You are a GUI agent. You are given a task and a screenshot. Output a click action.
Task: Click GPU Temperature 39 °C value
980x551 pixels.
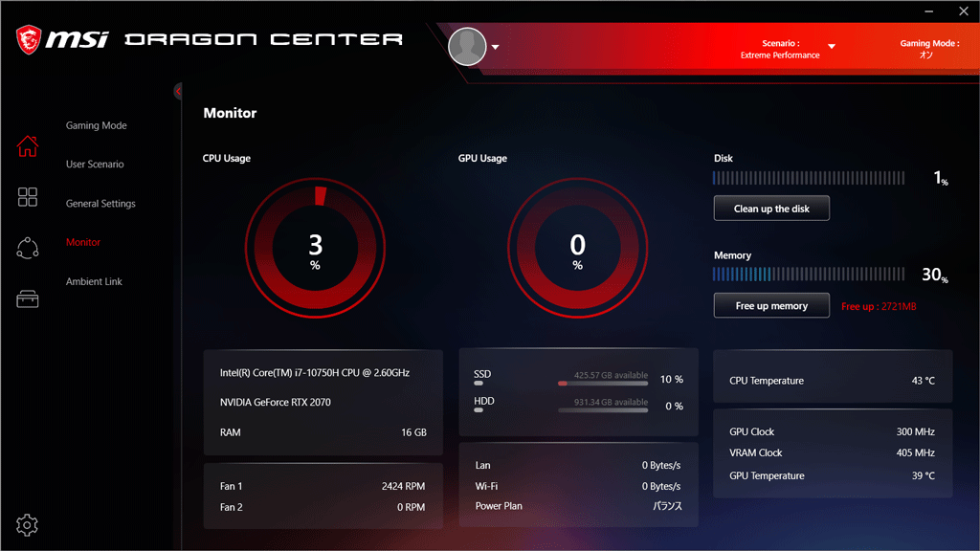pos(924,475)
